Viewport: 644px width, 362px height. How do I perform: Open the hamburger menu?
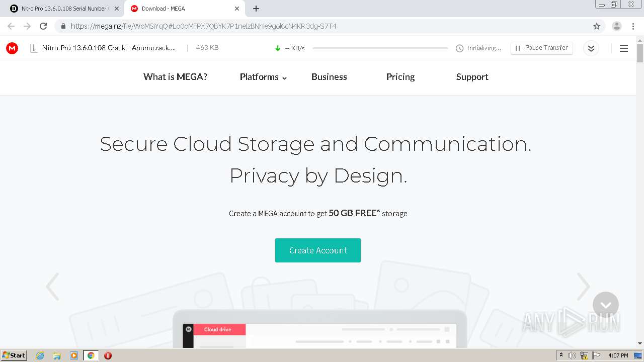coord(624,48)
